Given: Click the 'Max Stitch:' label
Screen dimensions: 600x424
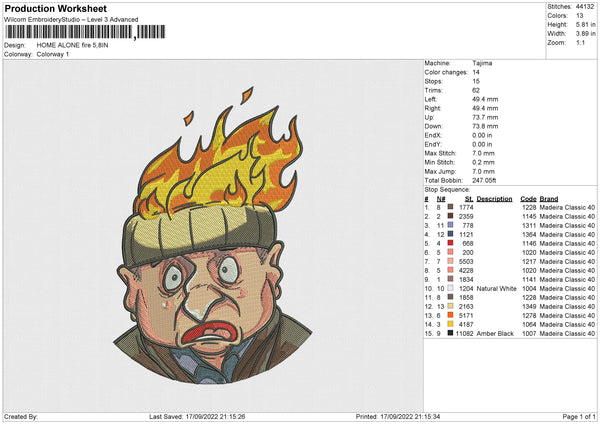Looking at the screenshot, I should (x=439, y=153).
